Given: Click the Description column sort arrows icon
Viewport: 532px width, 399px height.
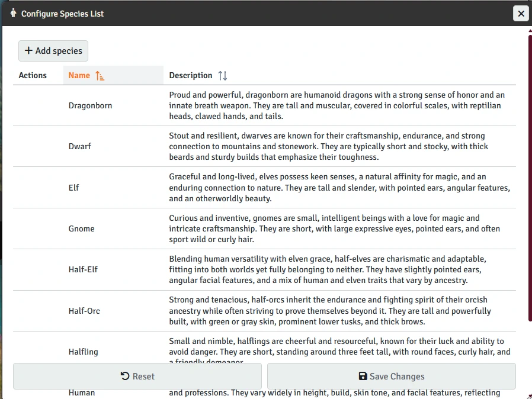Looking at the screenshot, I should click(222, 76).
